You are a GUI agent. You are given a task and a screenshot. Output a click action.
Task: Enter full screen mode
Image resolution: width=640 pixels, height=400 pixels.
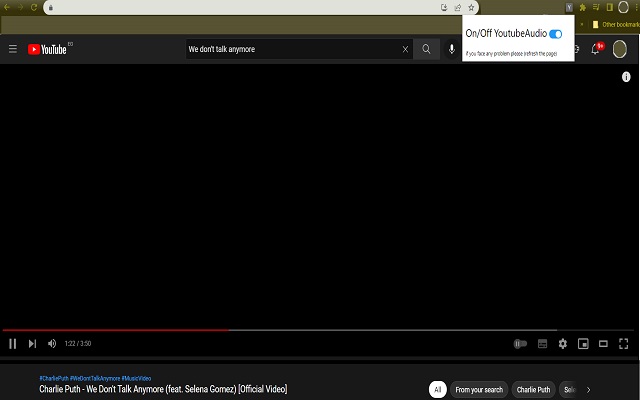coord(624,344)
